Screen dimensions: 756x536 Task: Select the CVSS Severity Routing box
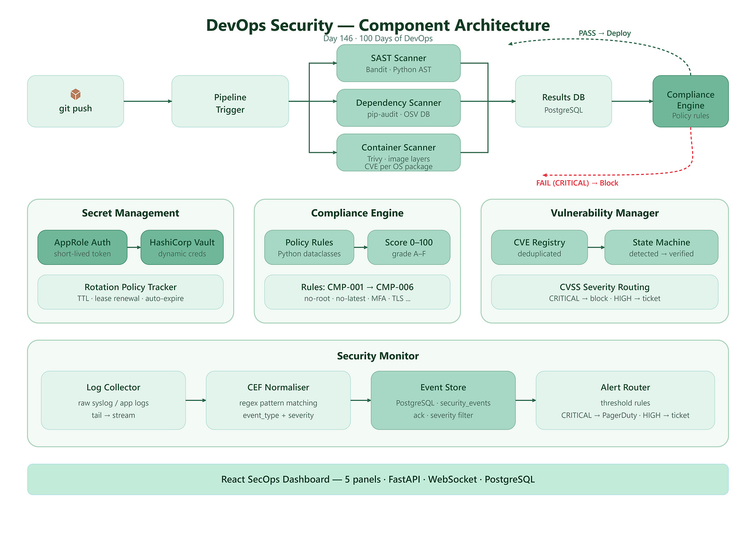tap(604, 292)
